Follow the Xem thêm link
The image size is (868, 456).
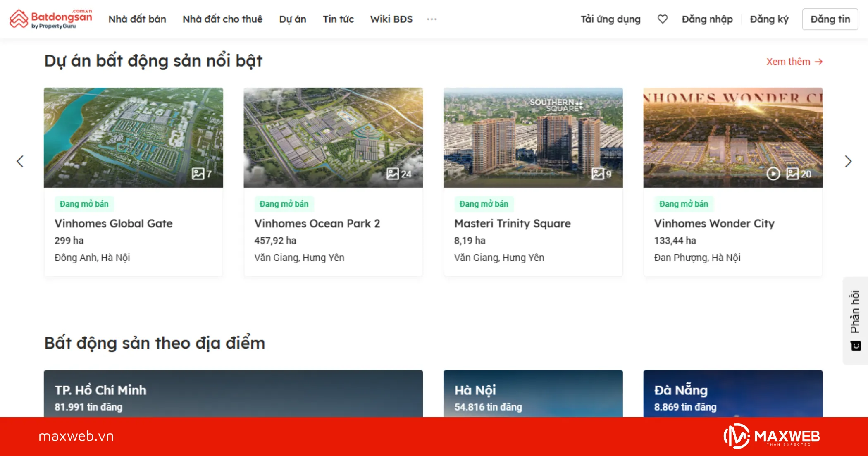tap(794, 62)
